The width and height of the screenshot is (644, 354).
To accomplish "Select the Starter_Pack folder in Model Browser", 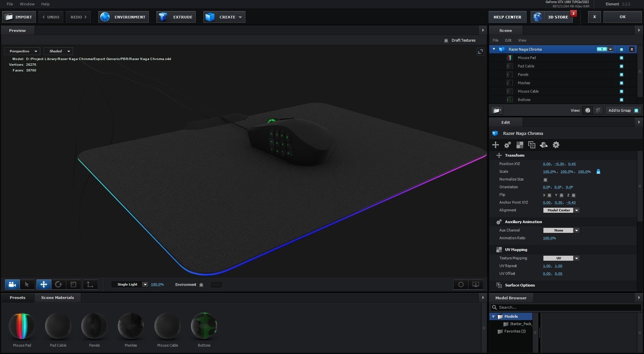I will pyautogui.click(x=518, y=324).
